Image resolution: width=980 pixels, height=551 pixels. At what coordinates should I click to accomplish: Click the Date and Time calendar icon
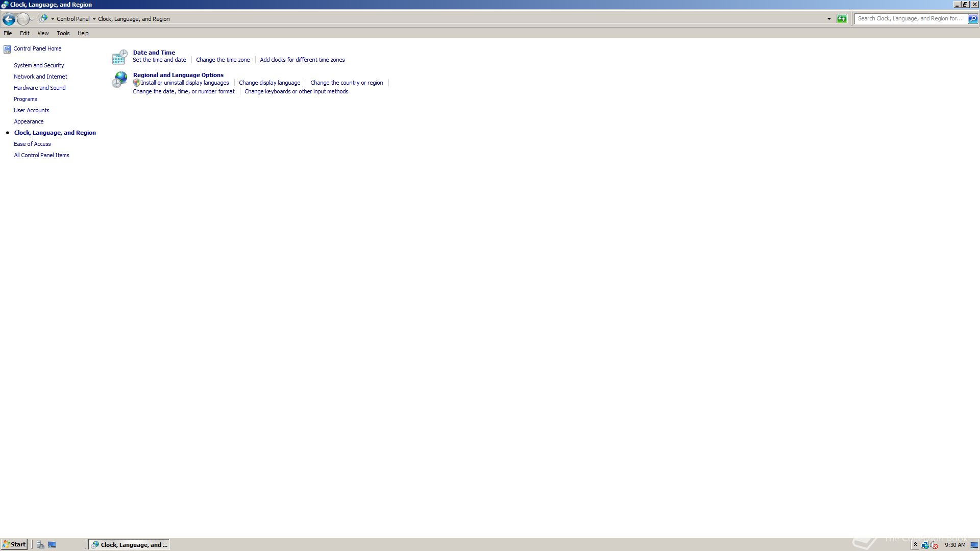coord(119,57)
